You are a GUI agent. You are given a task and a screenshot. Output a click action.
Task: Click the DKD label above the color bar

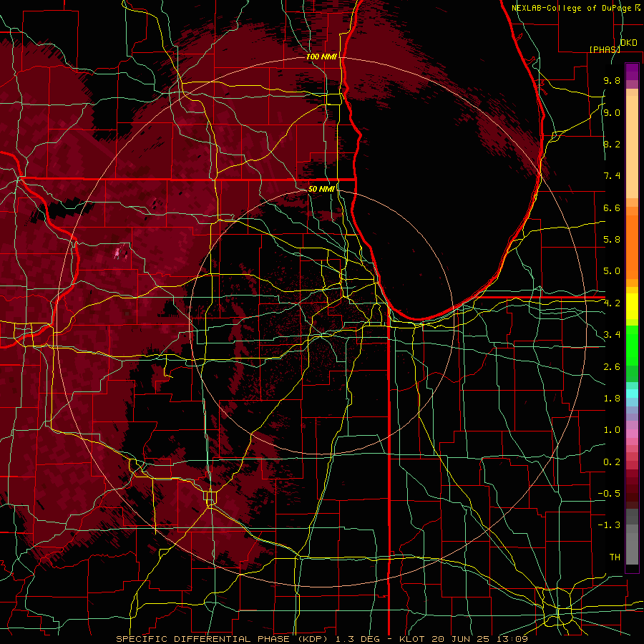point(629,43)
